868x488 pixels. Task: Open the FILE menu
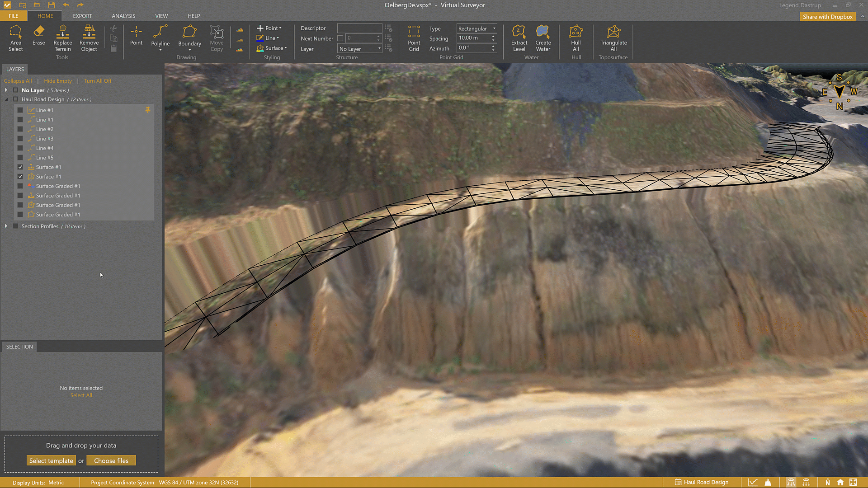(x=14, y=16)
